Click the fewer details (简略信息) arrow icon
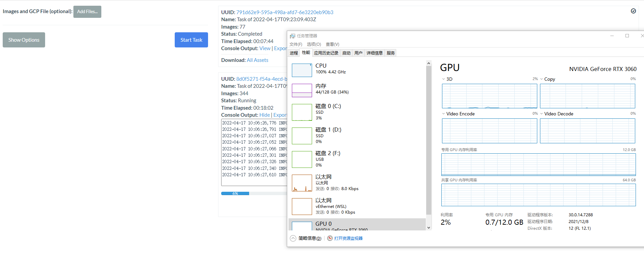644x256 pixels. (x=293, y=238)
